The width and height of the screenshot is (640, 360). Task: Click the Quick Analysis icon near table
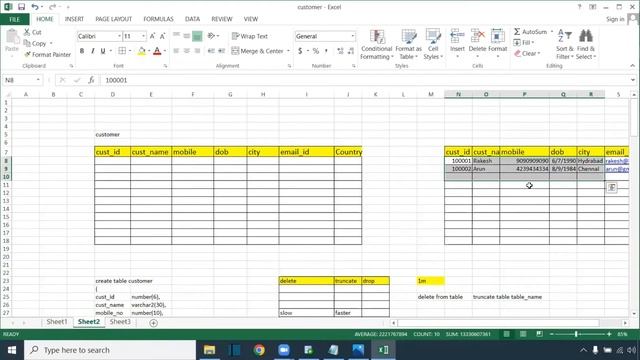point(612,187)
